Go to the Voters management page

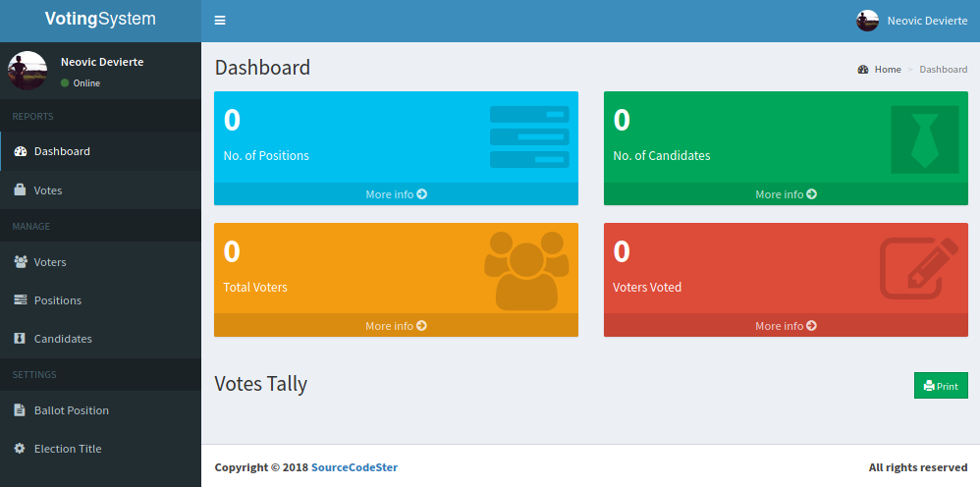coord(100,262)
